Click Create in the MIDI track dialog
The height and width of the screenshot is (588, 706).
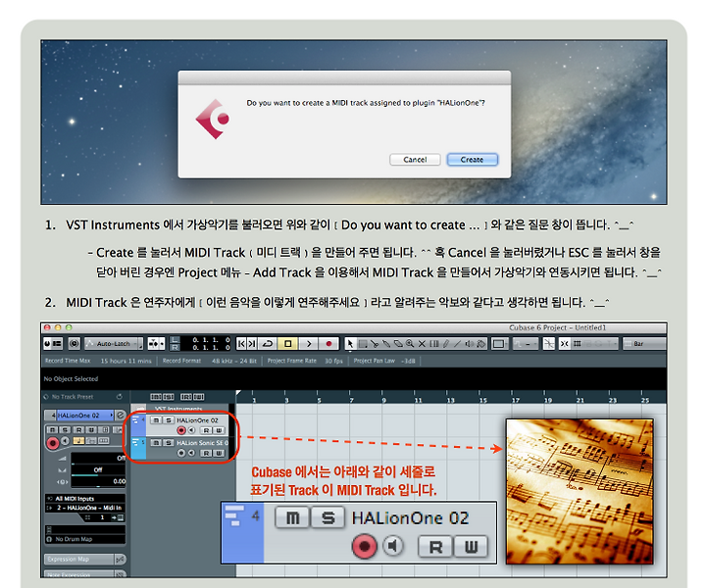472,160
